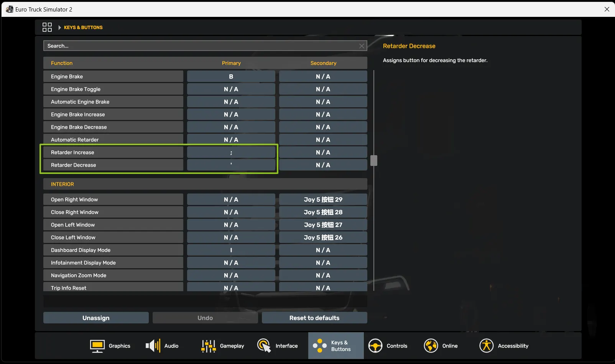
Task: Open Controls steering wheel icon
Action: tap(375, 346)
